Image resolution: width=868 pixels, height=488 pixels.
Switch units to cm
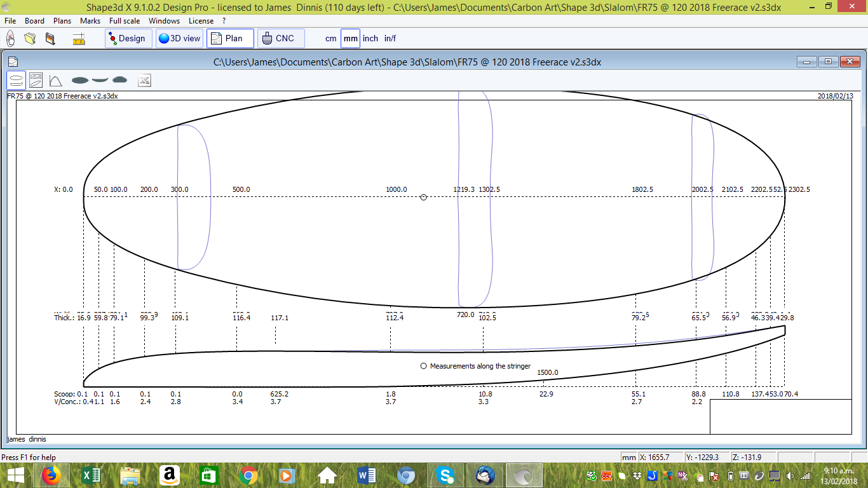click(330, 39)
